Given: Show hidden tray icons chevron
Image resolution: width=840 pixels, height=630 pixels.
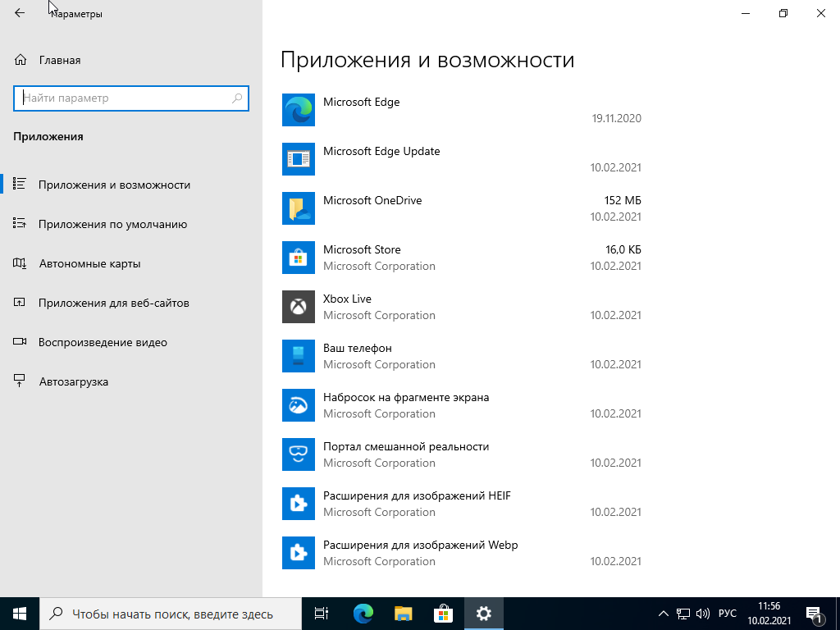Looking at the screenshot, I should tap(663, 614).
